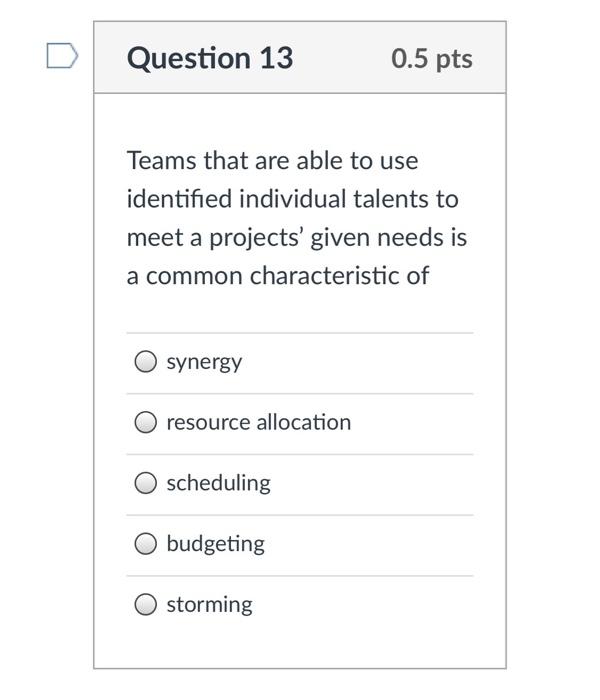Viewport: 600px width, 700px height.
Task: Flag Question 13 with the bookmark icon
Action: [61, 57]
